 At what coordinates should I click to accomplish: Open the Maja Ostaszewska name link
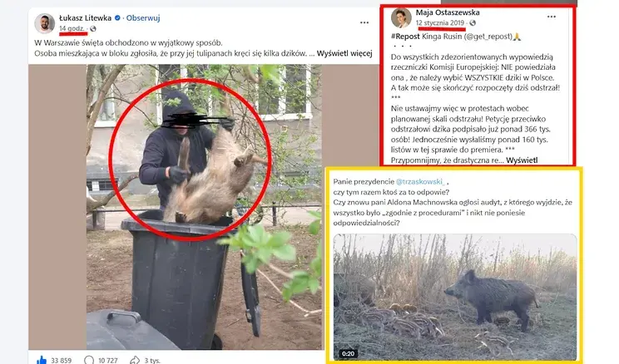pyautogui.click(x=448, y=12)
